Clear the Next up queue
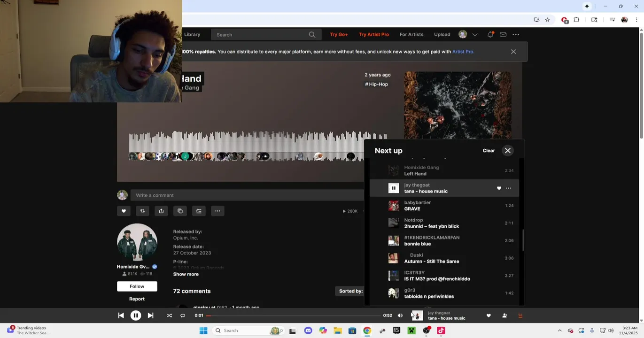Screen dimensions: 644x338 tap(489, 151)
